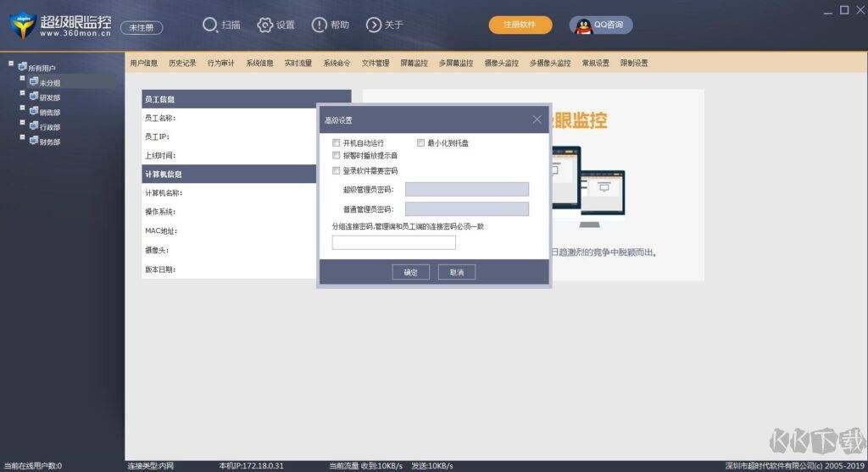Collapse the 所有用户 tree node

click(x=11, y=64)
